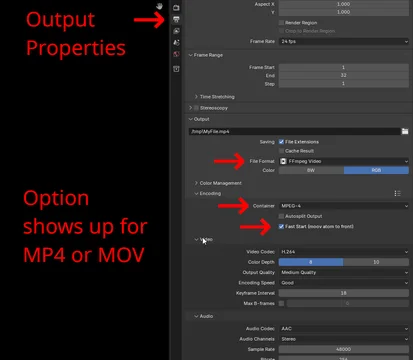Click the folder icon to browse output path
This screenshot has width=413, height=360.
coord(405,131)
